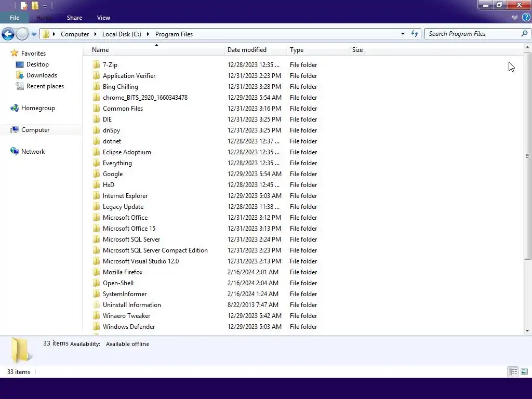Click the Mozilla Firefox folder icon
The height and width of the screenshot is (399, 532).
click(x=96, y=272)
